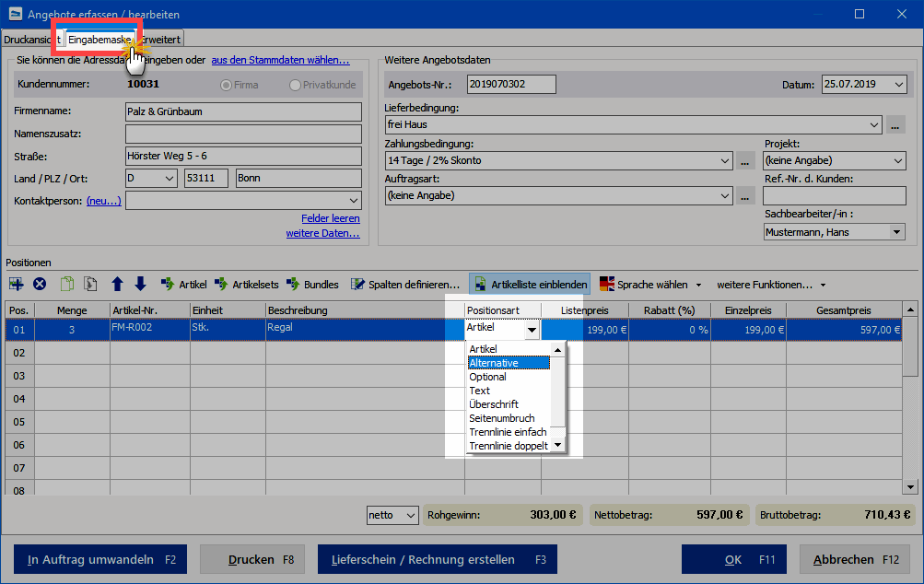
Task: Click the Felder leeren link
Action: click(x=330, y=218)
